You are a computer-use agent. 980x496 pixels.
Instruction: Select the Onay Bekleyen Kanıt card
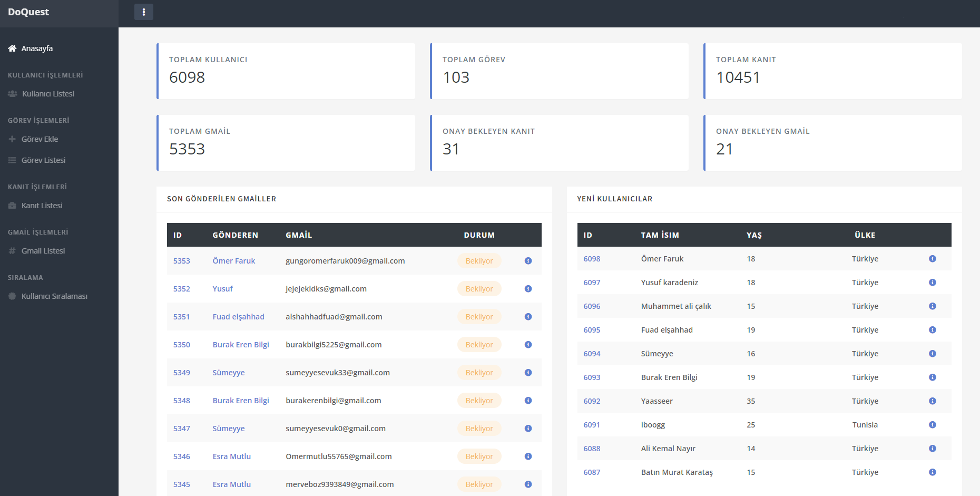point(559,143)
